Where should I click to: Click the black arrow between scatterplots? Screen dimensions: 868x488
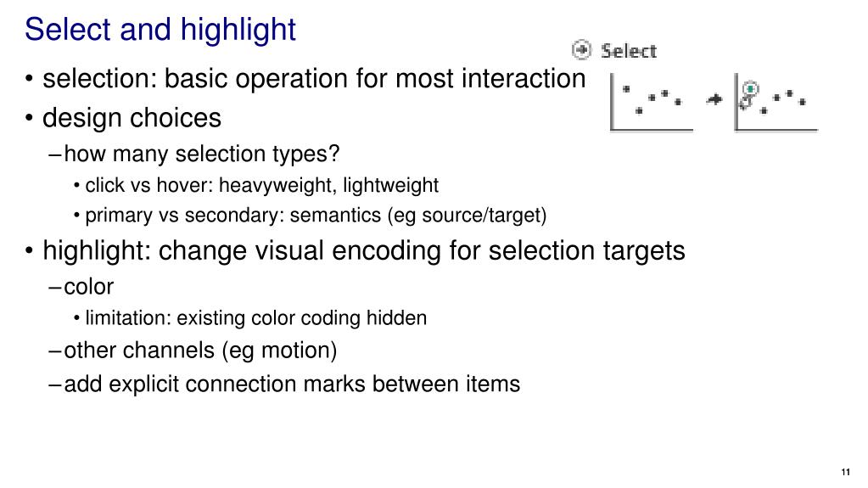point(714,99)
